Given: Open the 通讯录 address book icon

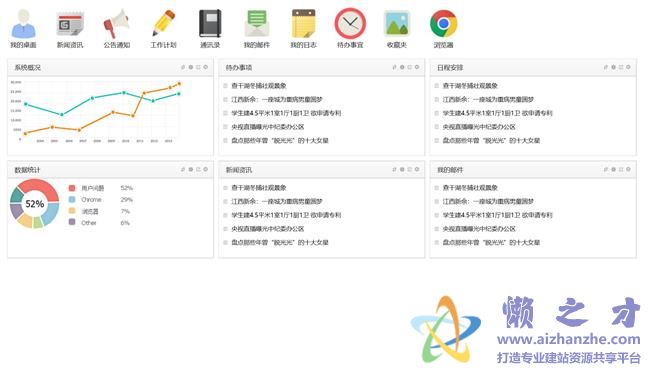Looking at the screenshot, I should pos(210,23).
